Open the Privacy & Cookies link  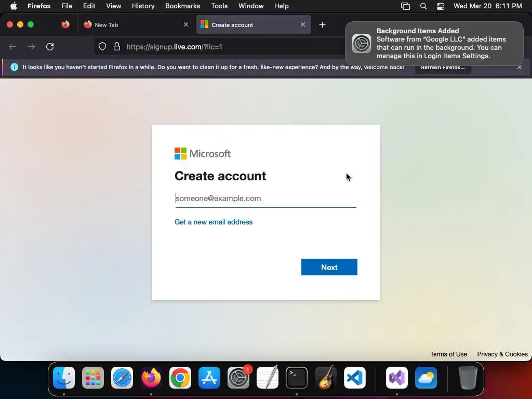502,354
